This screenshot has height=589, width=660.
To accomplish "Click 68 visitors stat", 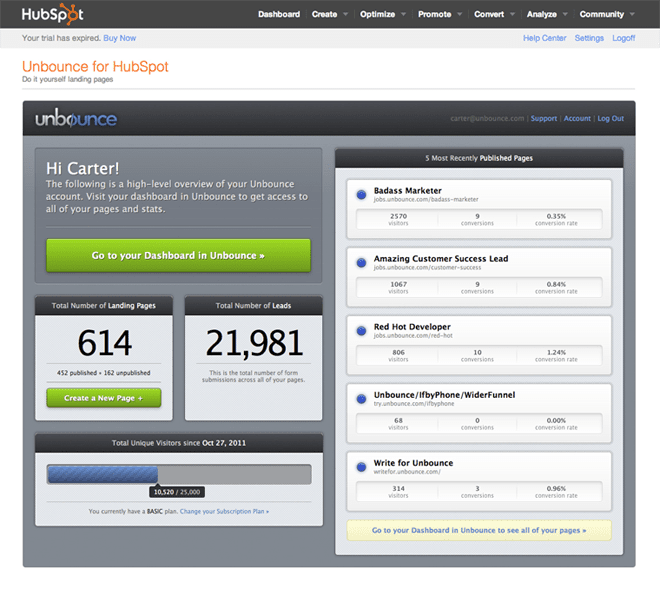I will (398, 424).
